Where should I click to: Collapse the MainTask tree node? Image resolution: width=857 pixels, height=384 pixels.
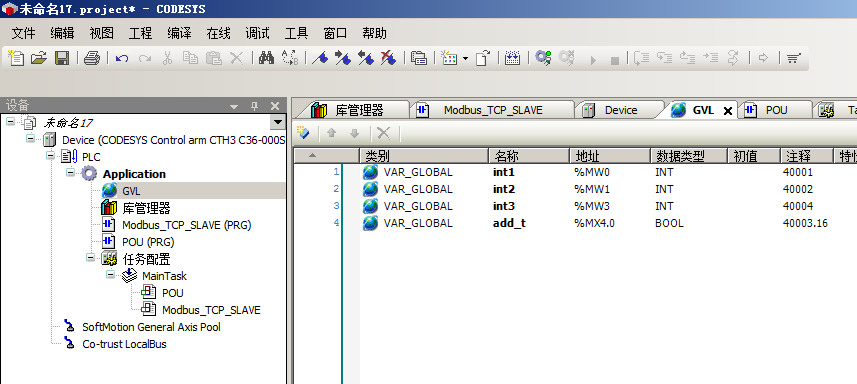click(x=110, y=275)
